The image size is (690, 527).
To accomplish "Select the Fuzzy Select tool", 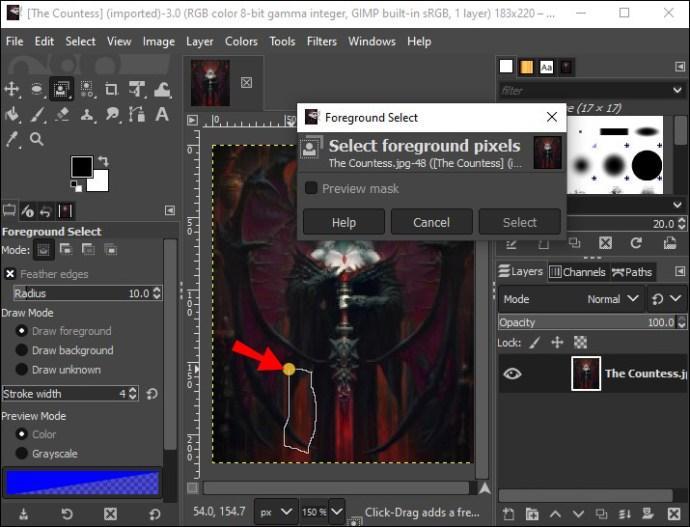I will (x=87, y=89).
